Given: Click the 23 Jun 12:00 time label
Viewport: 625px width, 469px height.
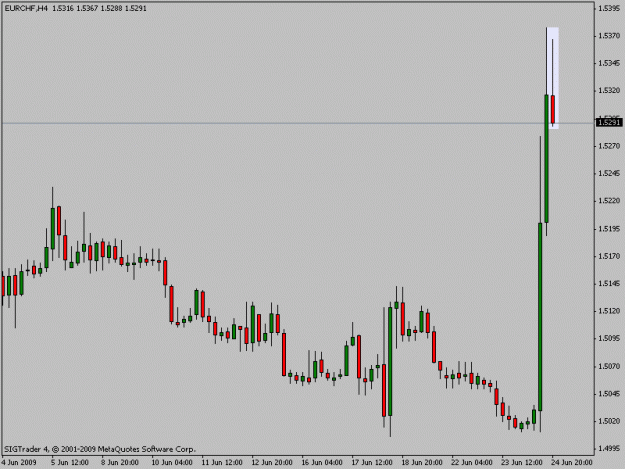Looking at the screenshot, I should [522, 462].
